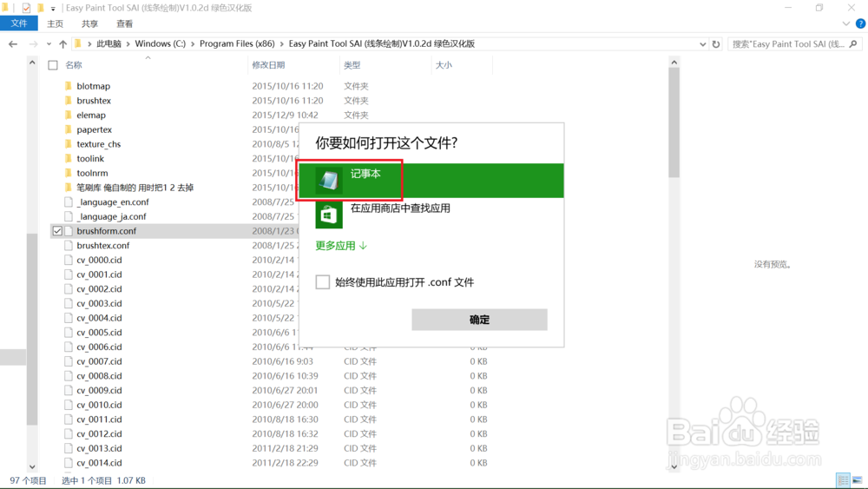Click the blotmap folder icon
The height and width of the screenshot is (489, 868).
click(68, 86)
